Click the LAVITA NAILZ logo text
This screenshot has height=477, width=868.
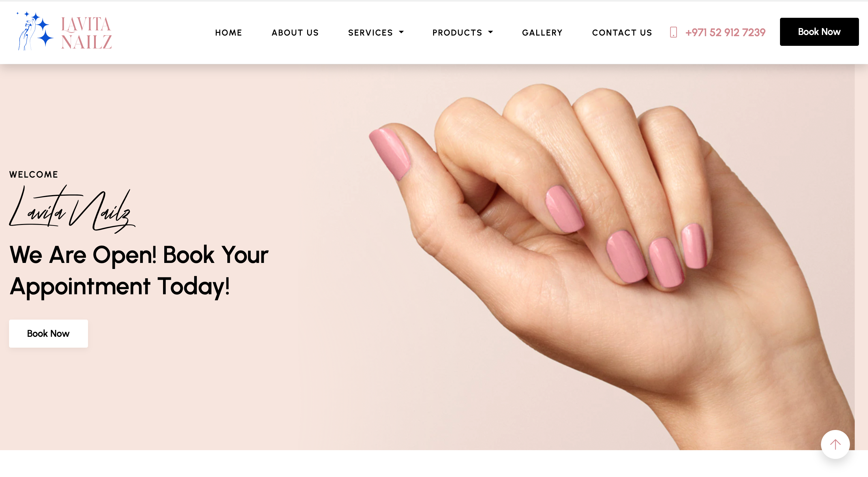pos(86,33)
